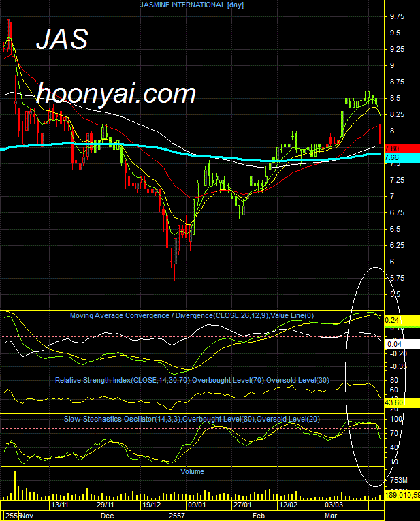This screenshot has width=420, height=521.
Task: Click the 7.25 price axis label
Action: 397,180
